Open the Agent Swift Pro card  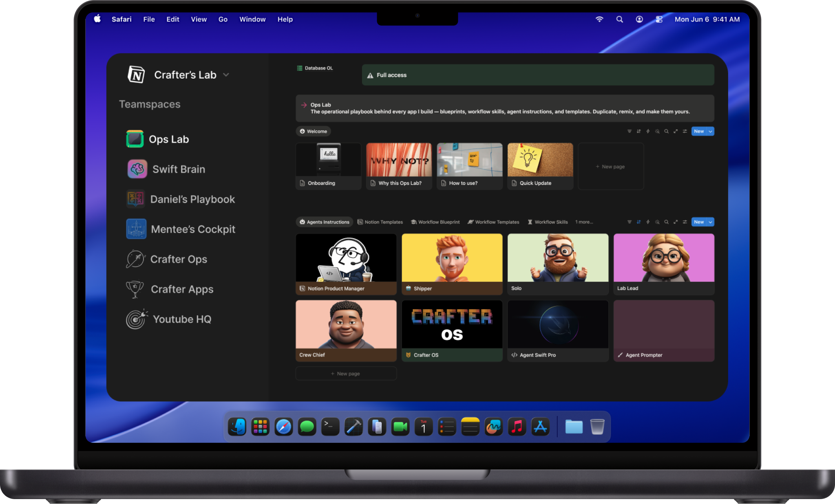coord(558,331)
